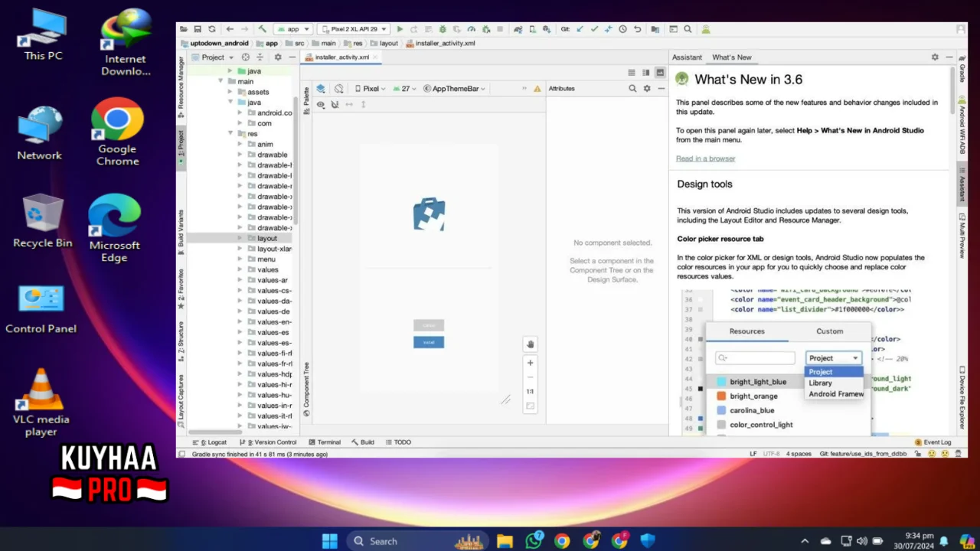Image resolution: width=980 pixels, height=551 pixels.
Task: Click the scroll-from-source target icon in Project panel
Action: point(246,57)
